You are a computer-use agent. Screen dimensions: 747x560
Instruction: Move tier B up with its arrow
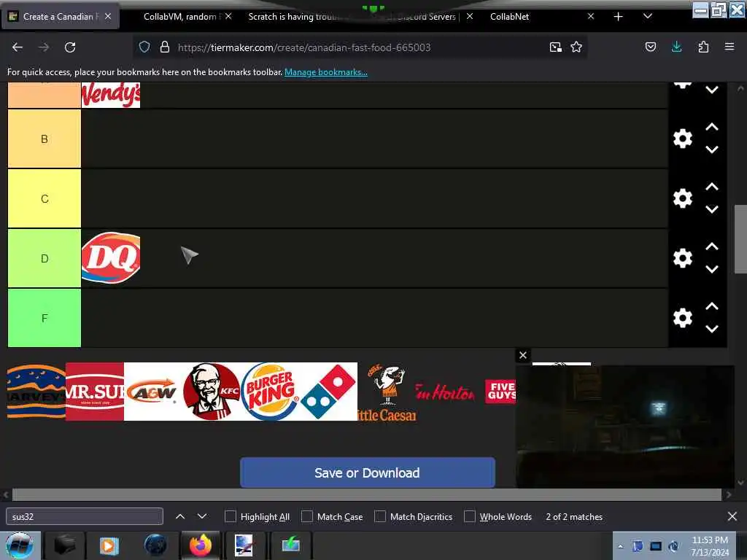(712, 127)
